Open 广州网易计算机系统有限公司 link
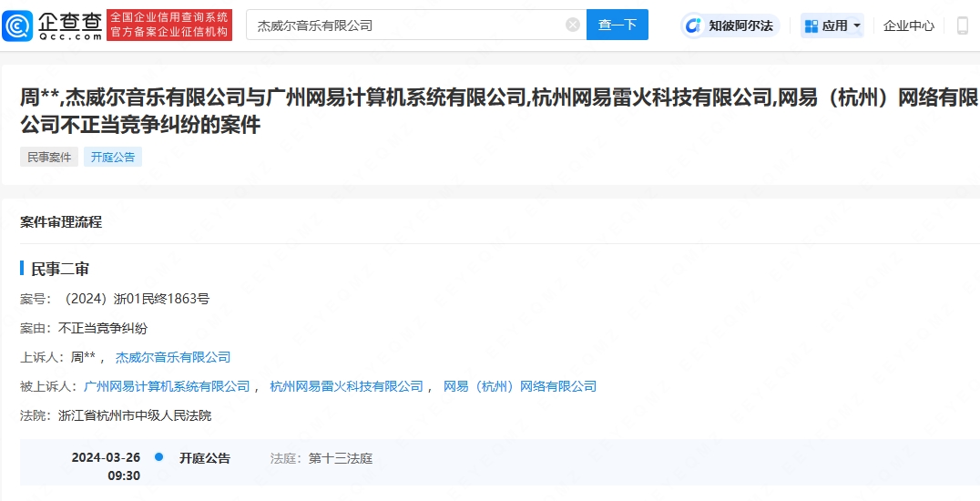Image resolution: width=980 pixels, height=501 pixels. pyautogui.click(x=167, y=386)
